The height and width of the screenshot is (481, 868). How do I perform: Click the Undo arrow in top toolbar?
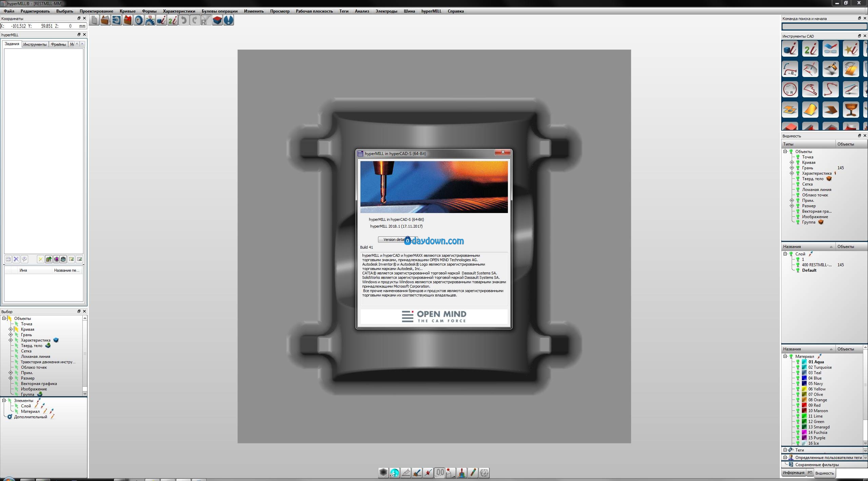click(x=183, y=20)
